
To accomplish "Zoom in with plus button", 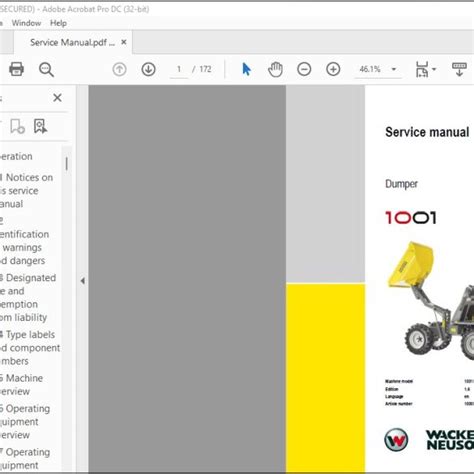I will click(333, 69).
